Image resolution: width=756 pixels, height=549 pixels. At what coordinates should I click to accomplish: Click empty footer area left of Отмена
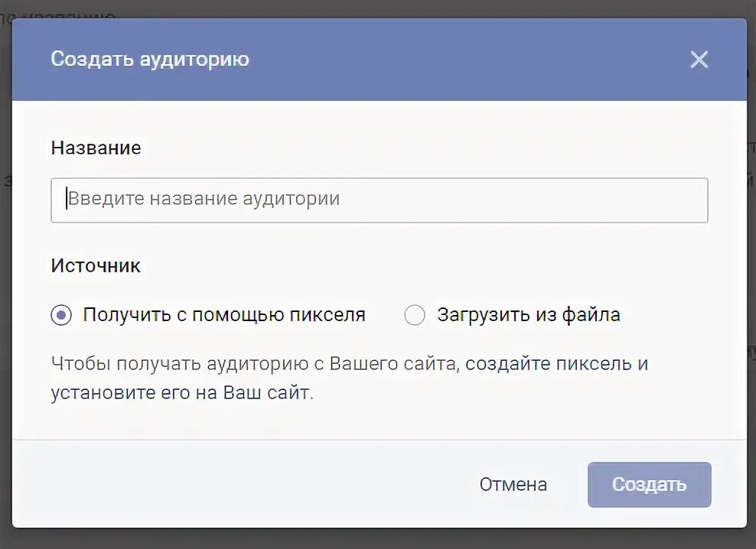click(x=241, y=485)
